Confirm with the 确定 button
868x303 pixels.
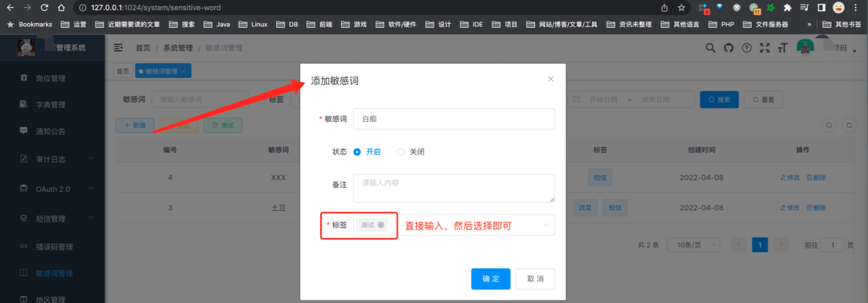pos(491,278)
